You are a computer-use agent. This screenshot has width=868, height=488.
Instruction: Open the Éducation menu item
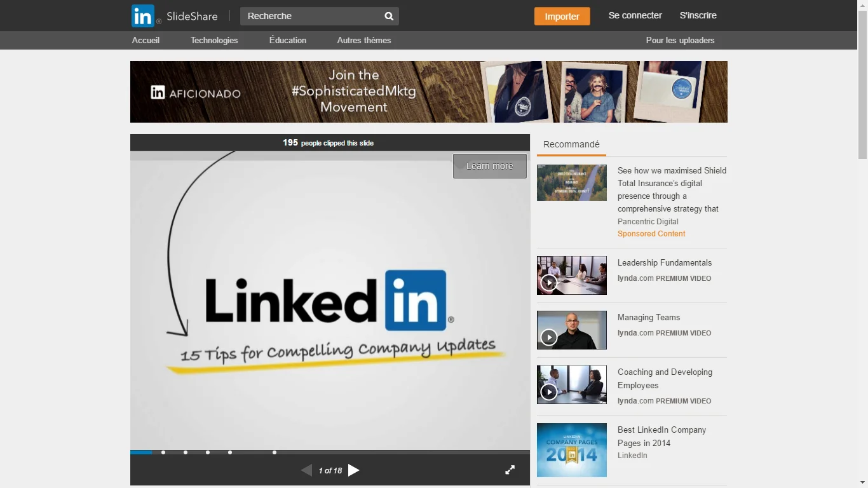pos(288,40)
